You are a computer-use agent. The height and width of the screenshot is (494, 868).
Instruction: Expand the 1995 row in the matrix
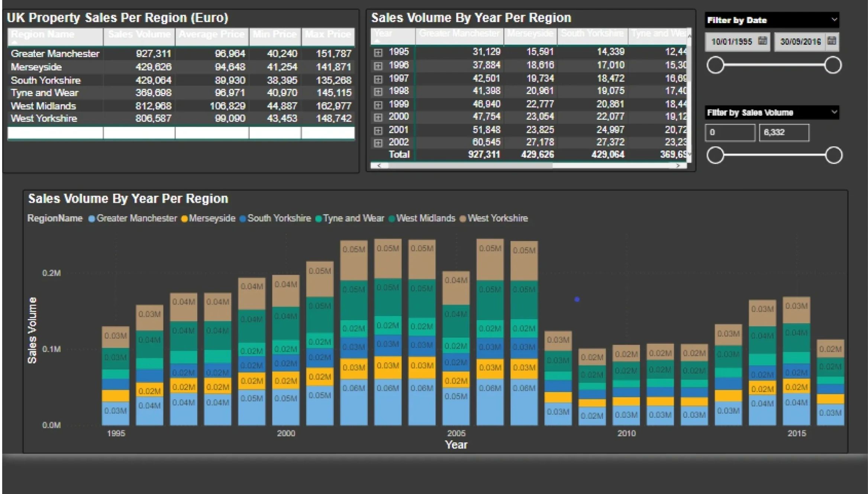[x=378, y=52]
